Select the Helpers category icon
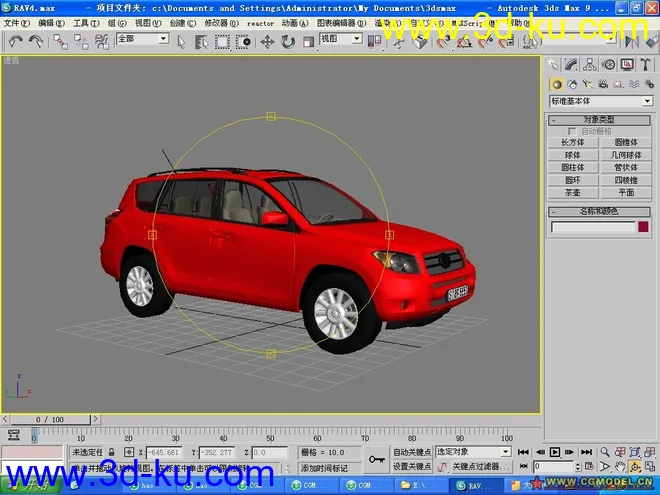 618,85
